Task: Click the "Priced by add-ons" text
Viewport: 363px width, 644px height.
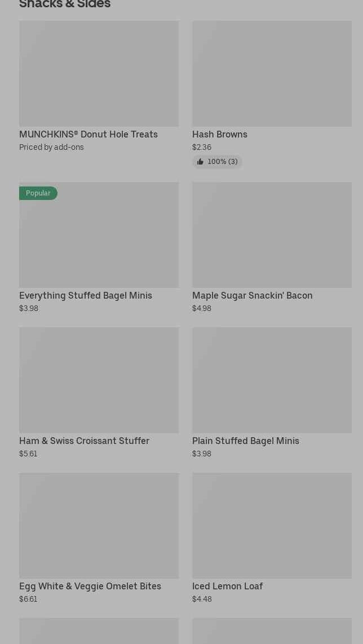Action: (51, 147)
